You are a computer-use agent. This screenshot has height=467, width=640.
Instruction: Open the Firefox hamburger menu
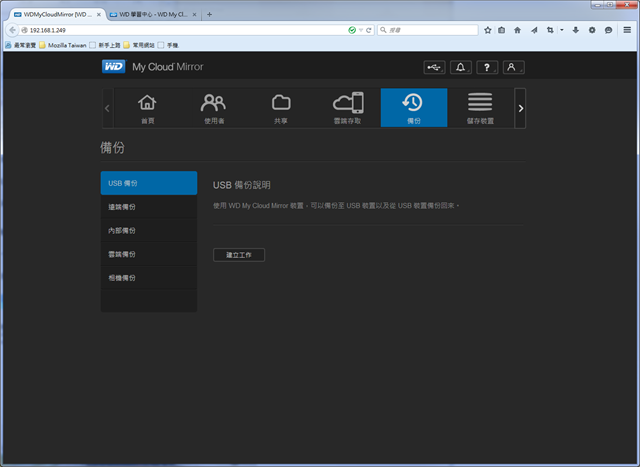(627, 30)
